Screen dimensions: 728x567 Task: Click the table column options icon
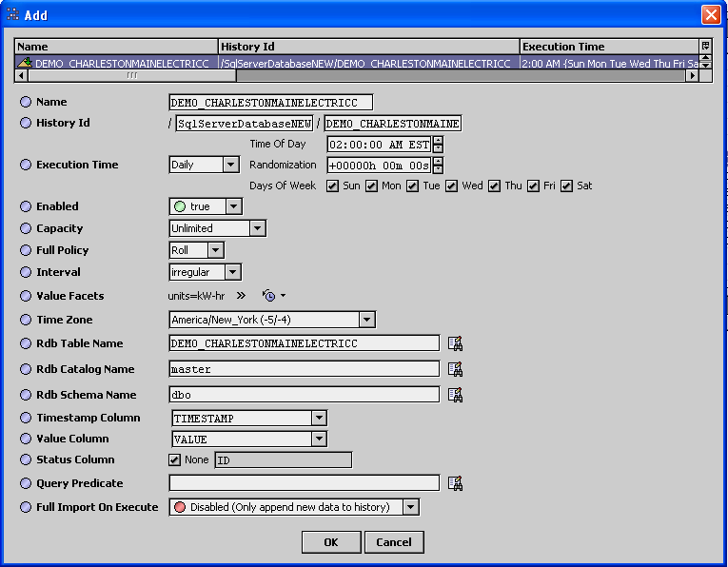point(705,46)
